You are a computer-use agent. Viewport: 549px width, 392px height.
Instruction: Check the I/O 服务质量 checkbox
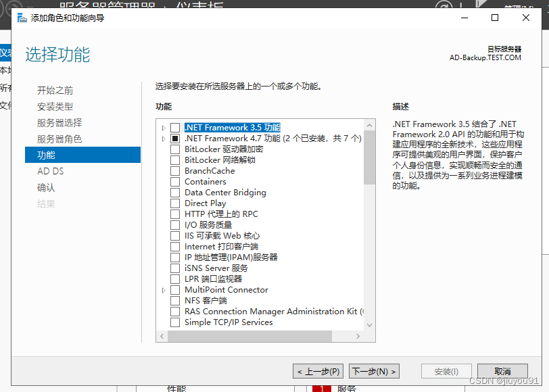click(175, 225)
